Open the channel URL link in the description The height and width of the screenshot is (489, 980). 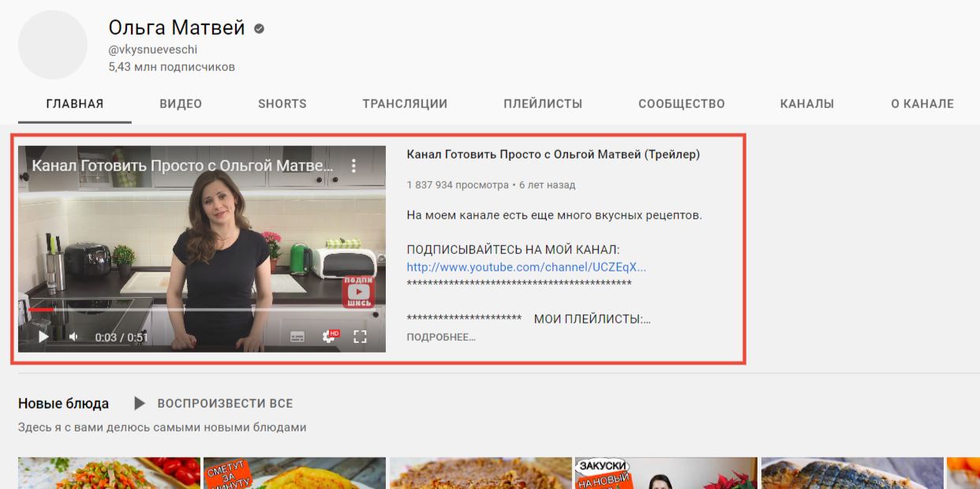tap(526, 267)
